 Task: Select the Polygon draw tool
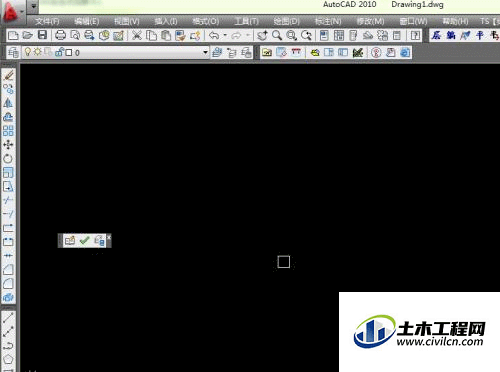pos(9,359)
